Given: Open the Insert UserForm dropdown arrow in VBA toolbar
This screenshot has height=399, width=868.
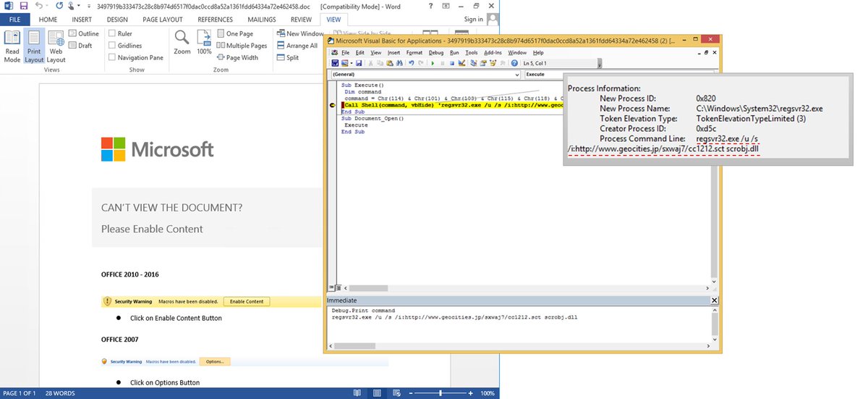Looking at the screenshot, I should coord(352,63).
